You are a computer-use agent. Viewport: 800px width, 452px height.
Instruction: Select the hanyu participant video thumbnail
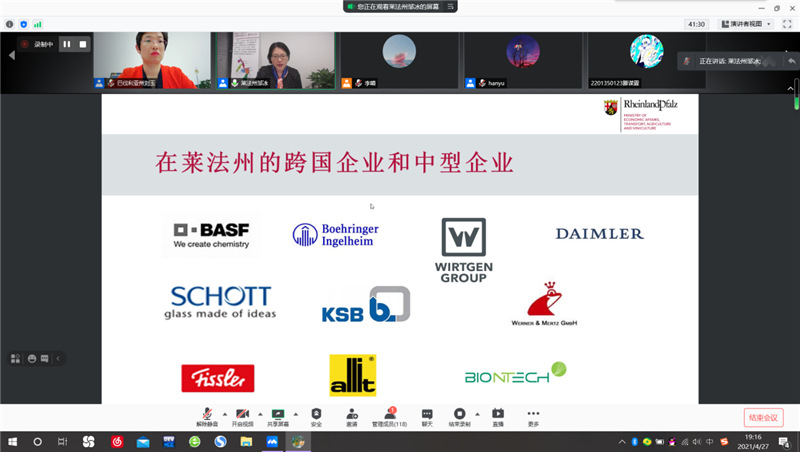[x=522, y=60]
